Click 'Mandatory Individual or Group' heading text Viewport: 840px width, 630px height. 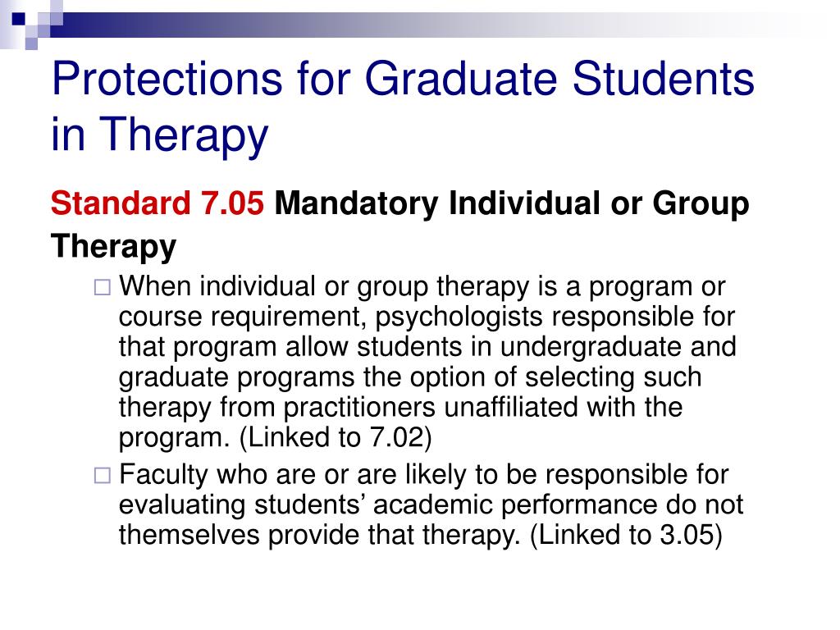(x=512, y=204)
